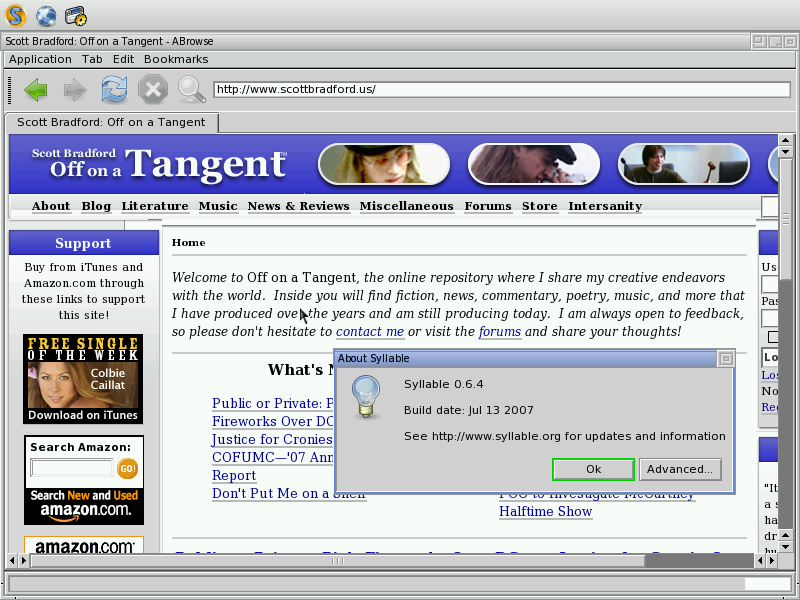Viewport: 800px width, 600px height.
Task: Open the gear settings dock icon
Action: click(x=76, y=15)
